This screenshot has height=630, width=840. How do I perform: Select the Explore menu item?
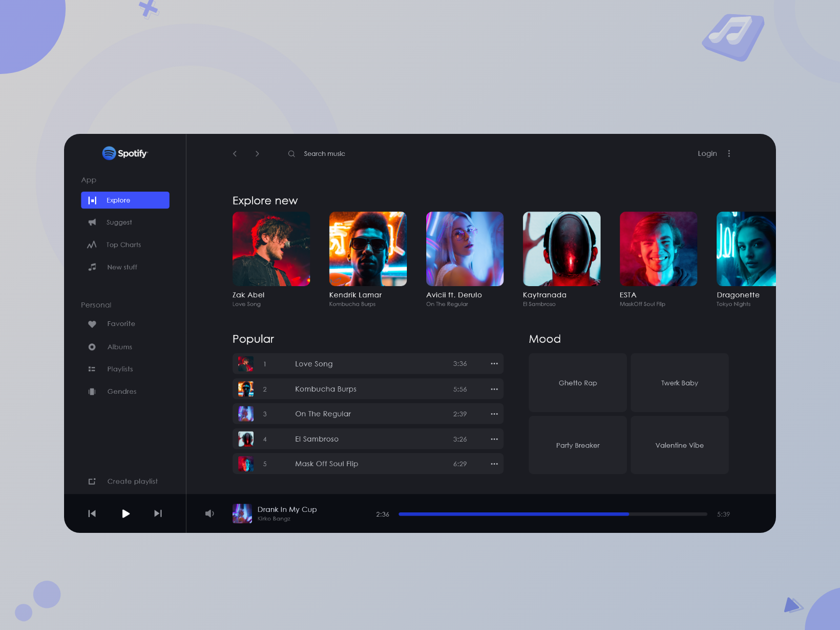(125, 200)
